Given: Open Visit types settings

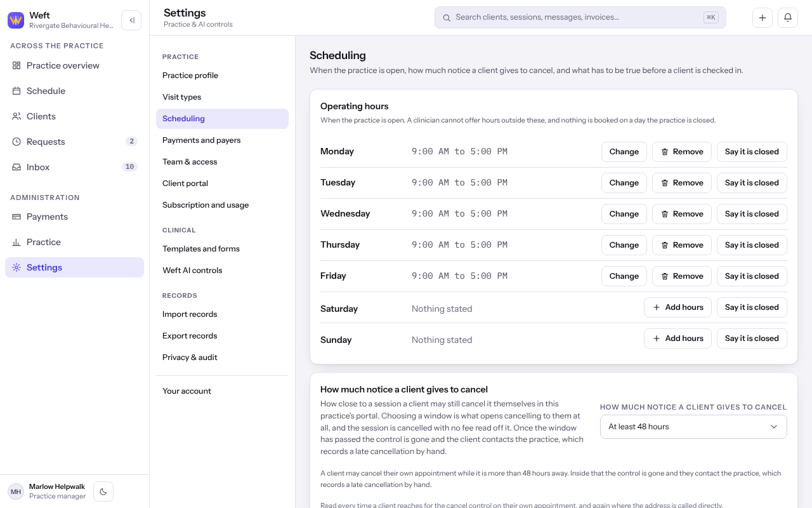Looking at the screenshot, I should (x=222, y=97).
